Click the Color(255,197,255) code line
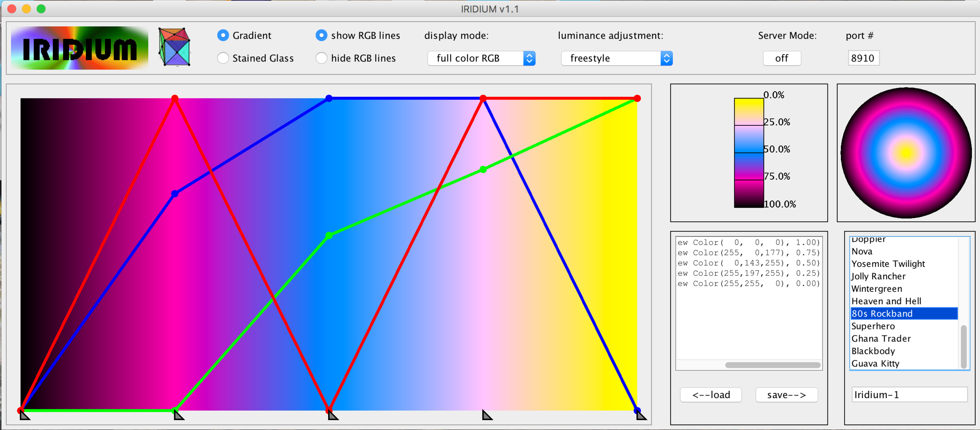 749,273
